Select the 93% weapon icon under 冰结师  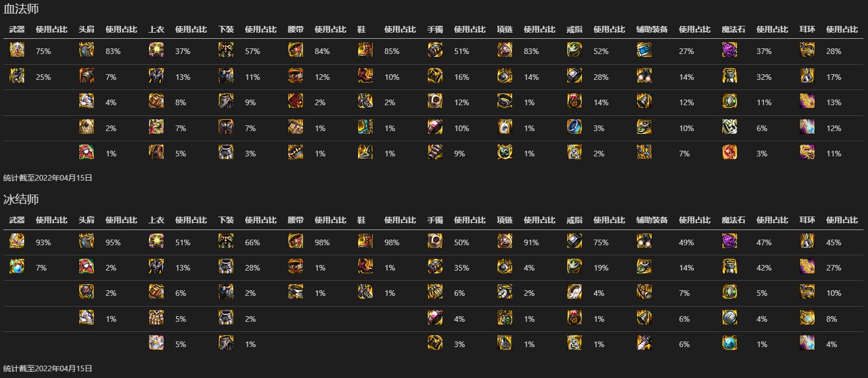[x=17, y=241]
